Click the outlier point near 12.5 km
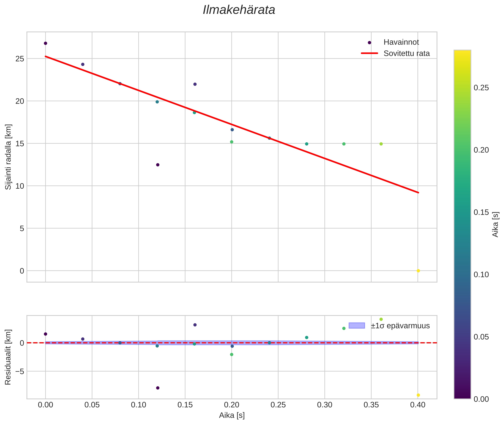This screenshot has height=424, width=504. (157, 165)
